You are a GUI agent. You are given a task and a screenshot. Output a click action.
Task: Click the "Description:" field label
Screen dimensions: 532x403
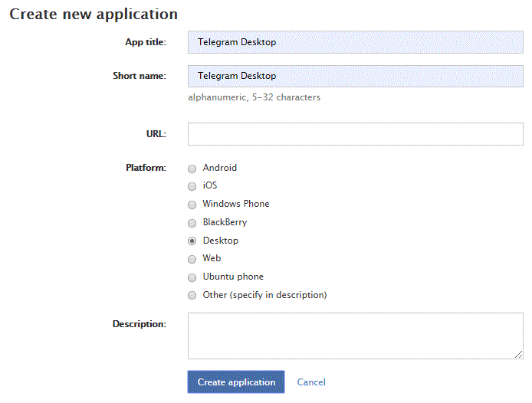(140, 324)
